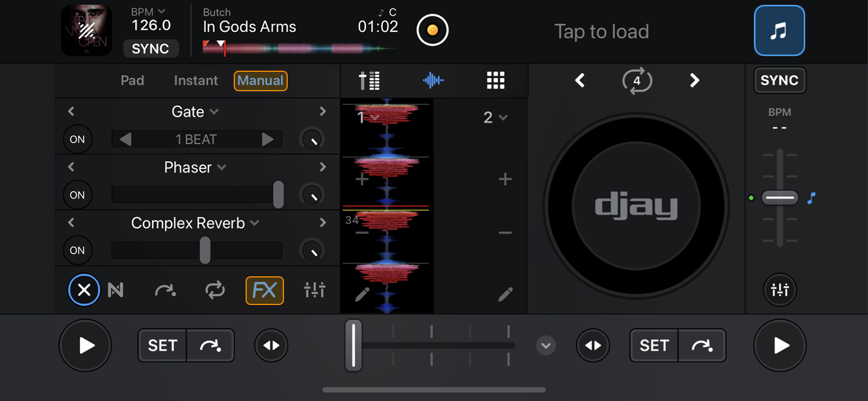Halve loop length with left arrow on deck 2

click(580, 80)
